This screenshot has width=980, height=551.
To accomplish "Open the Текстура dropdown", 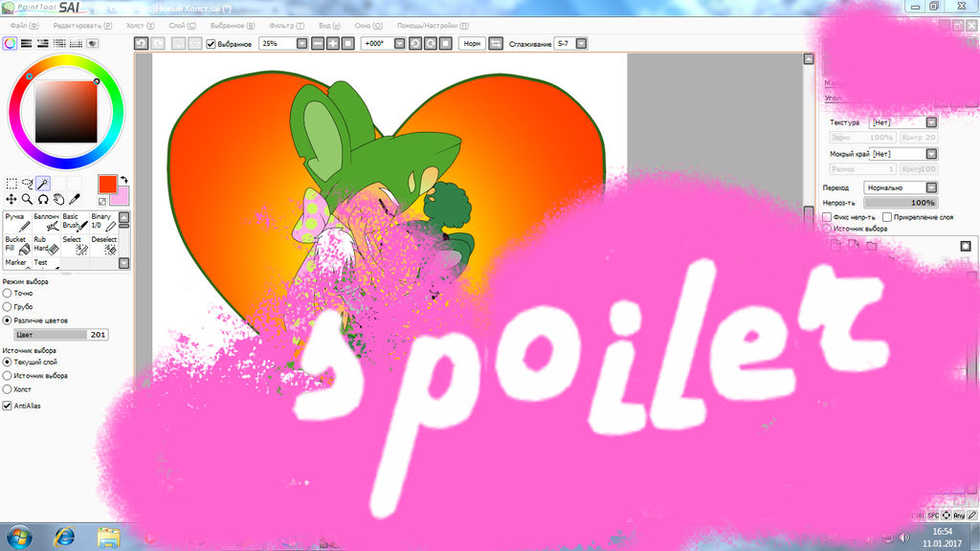I will (x=931, y=122).
